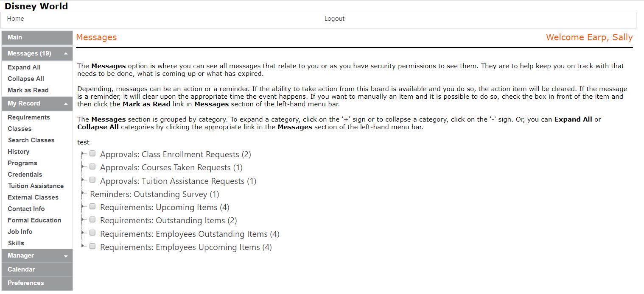Log out using the Logout link
644x294 pixels.
coord(334,19)
